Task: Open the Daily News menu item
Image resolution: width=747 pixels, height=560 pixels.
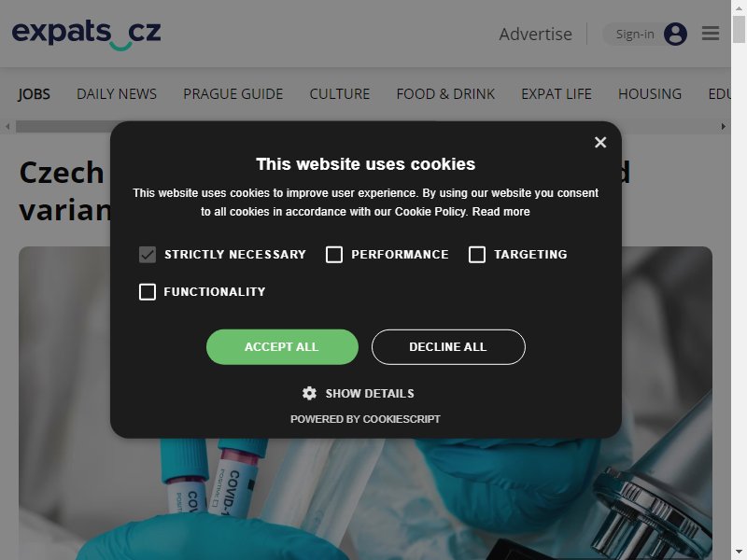Action: (117, 94)
